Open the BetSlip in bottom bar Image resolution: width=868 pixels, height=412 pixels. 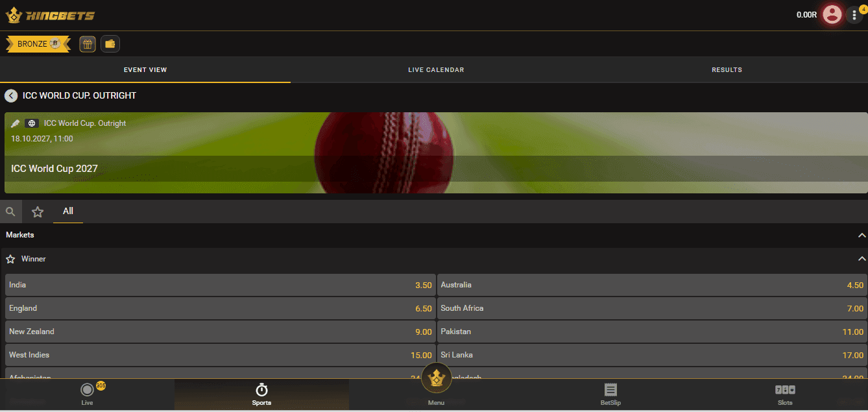point(610,394)
